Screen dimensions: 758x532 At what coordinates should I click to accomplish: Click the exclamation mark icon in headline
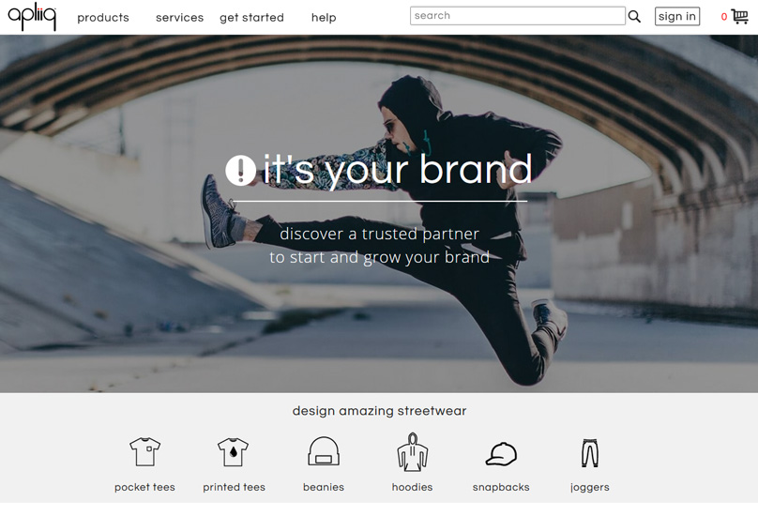click(241, 170)
